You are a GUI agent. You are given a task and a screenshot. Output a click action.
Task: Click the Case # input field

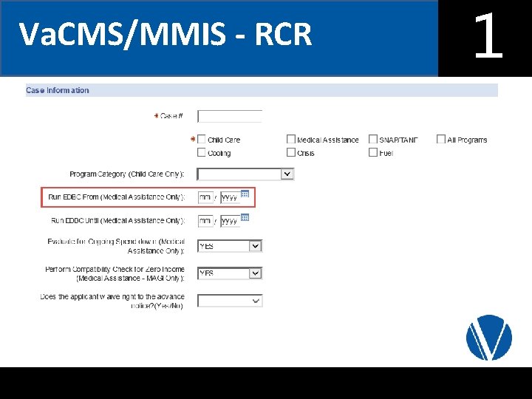[230, 116]
